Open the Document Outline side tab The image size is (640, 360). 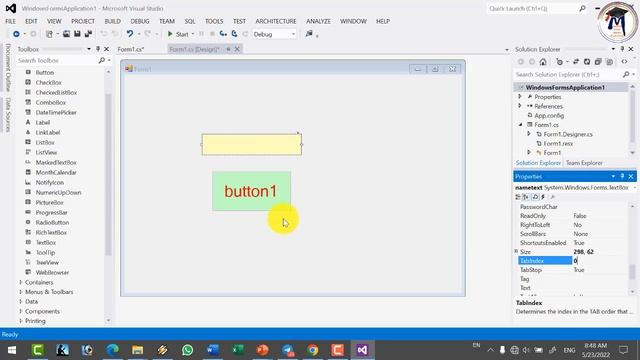coord(8,67)
